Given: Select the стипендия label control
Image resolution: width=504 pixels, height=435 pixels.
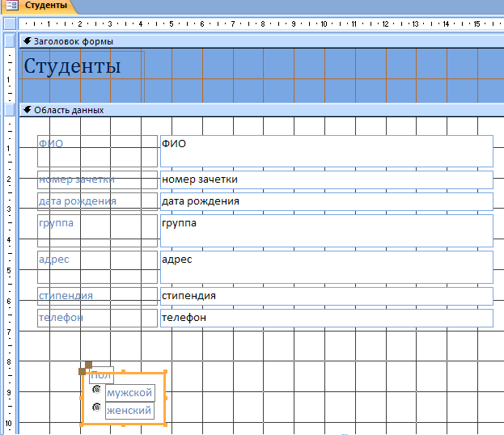Looking at the screenshot, I should [x=97, y=296].
